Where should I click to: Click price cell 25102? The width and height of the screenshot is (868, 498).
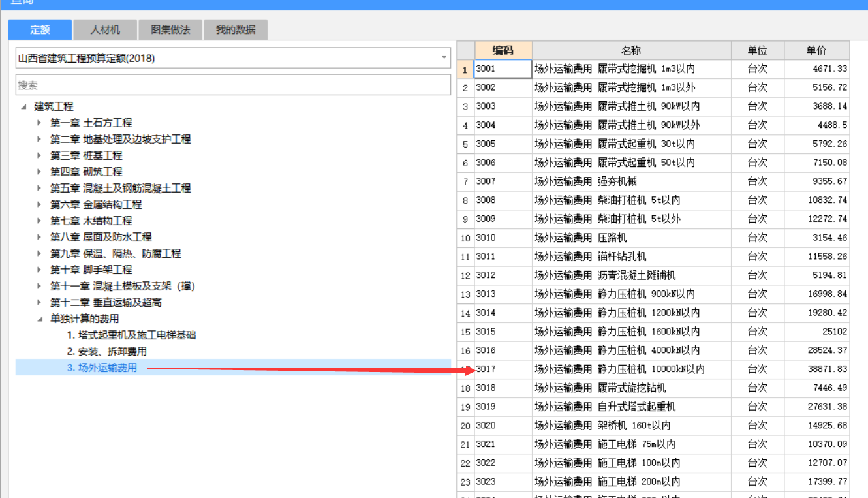click(x=816, y=332)
